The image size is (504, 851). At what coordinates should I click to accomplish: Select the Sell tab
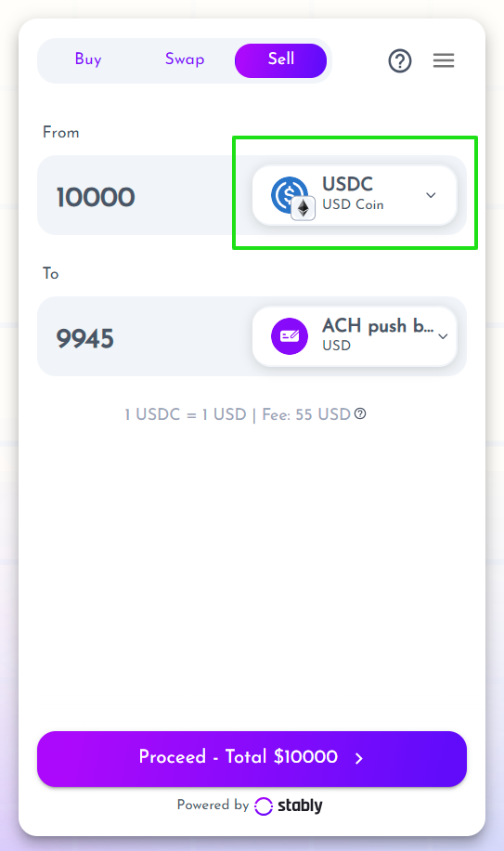[x=280, y=60]
